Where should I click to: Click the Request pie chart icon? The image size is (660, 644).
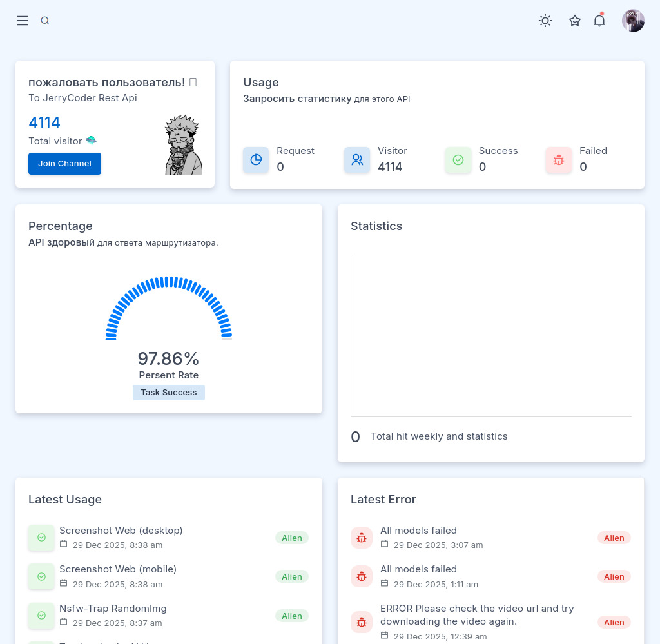coord(256,160)
